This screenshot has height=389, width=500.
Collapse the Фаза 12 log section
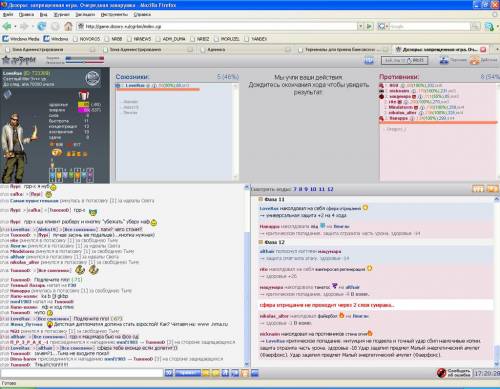pyautogui.click(x=261, y=242)
